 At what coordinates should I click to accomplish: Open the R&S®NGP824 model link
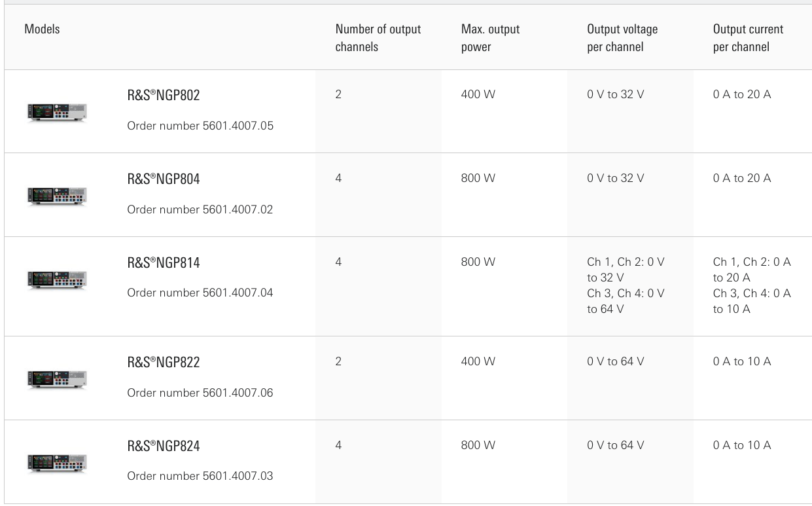click(164, 446)
